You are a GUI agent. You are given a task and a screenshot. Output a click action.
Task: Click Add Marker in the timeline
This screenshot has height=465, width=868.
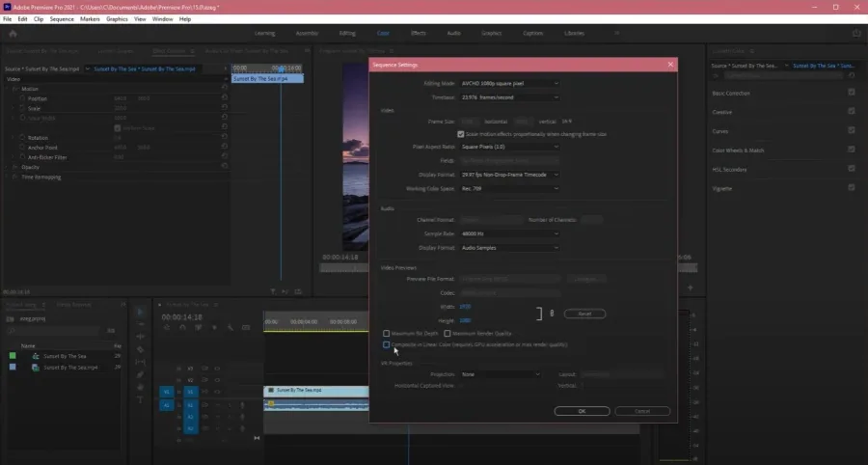pyautogui.click(x=215, y=327)
